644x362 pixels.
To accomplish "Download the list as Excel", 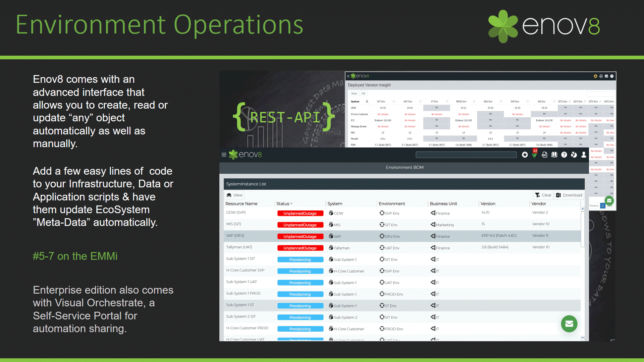I will (x=569, y=195).
